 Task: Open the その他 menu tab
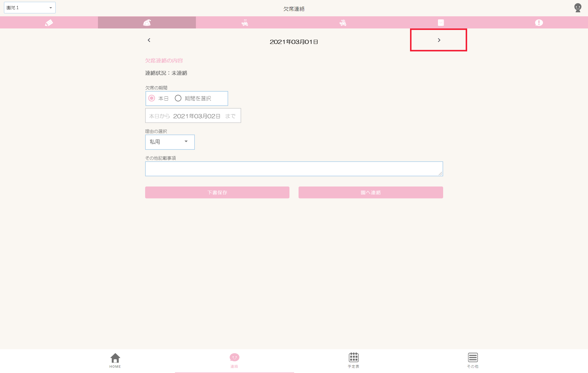click(x=473, y=361)
